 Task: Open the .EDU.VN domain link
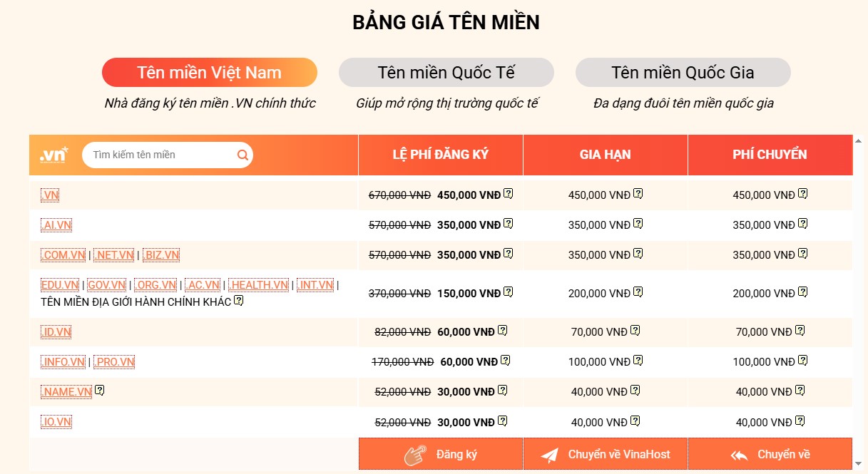[60, 285]
